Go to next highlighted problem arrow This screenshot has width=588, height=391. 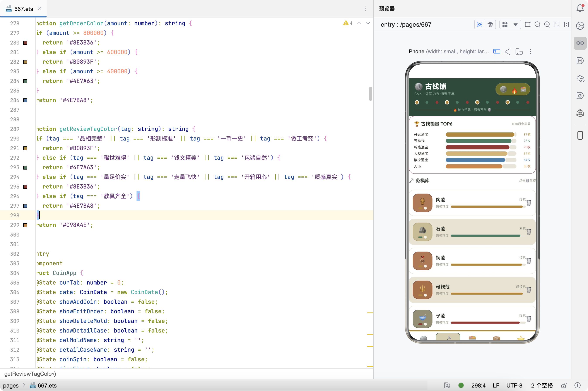click(368, 23)
